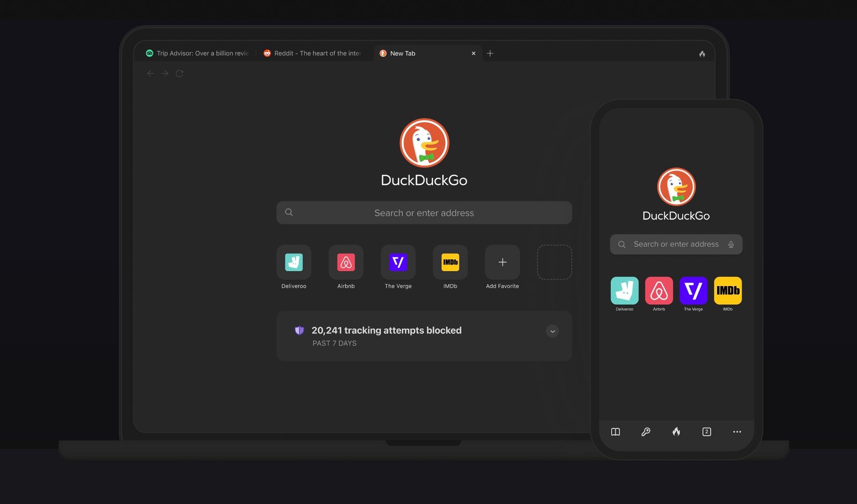Viewport: 857px width, 504px height.
Task: Switch to the Trip Advisor tab
Action: click(198, 54)
